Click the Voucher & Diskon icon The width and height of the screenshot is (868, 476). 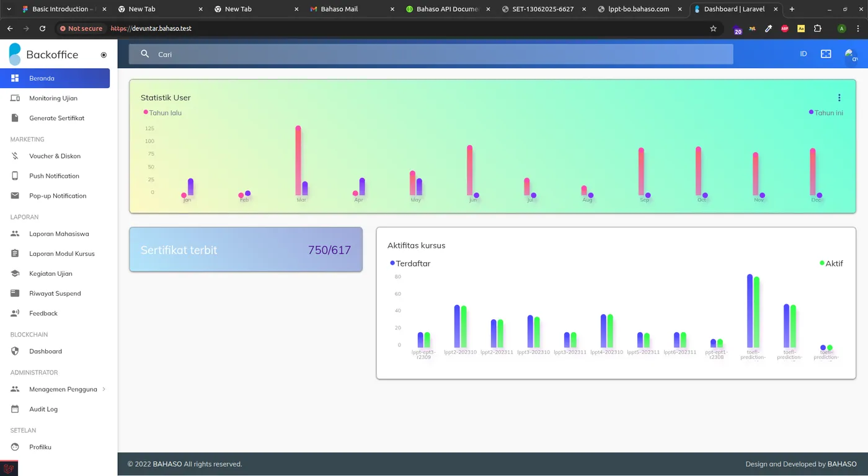coord(15,156)
